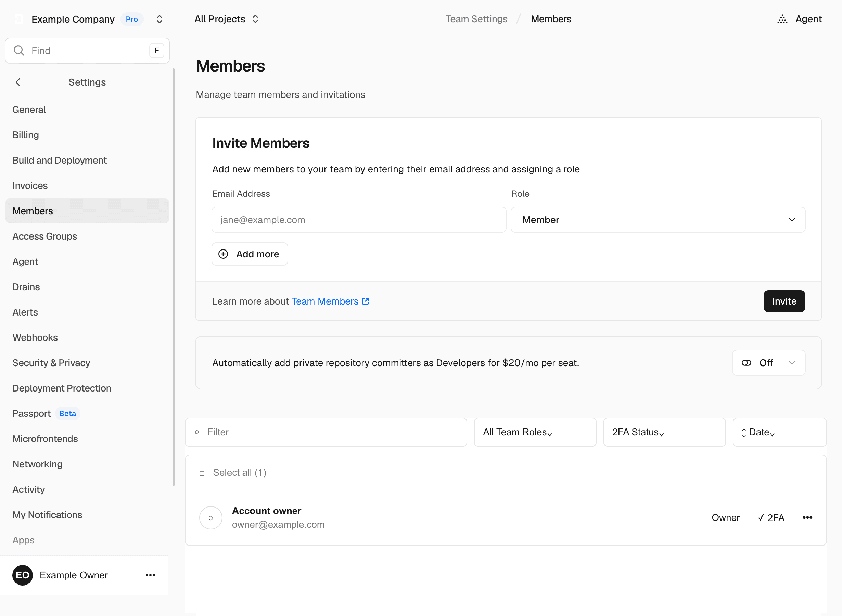This screenshot has height=616, width=842.
Task: Select Members in the sidebar
Action: [87, 211]
